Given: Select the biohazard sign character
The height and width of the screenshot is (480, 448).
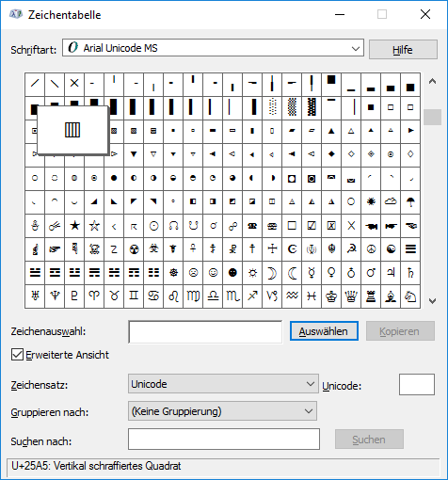Looking at the screenshot, I should coord(153,249).
